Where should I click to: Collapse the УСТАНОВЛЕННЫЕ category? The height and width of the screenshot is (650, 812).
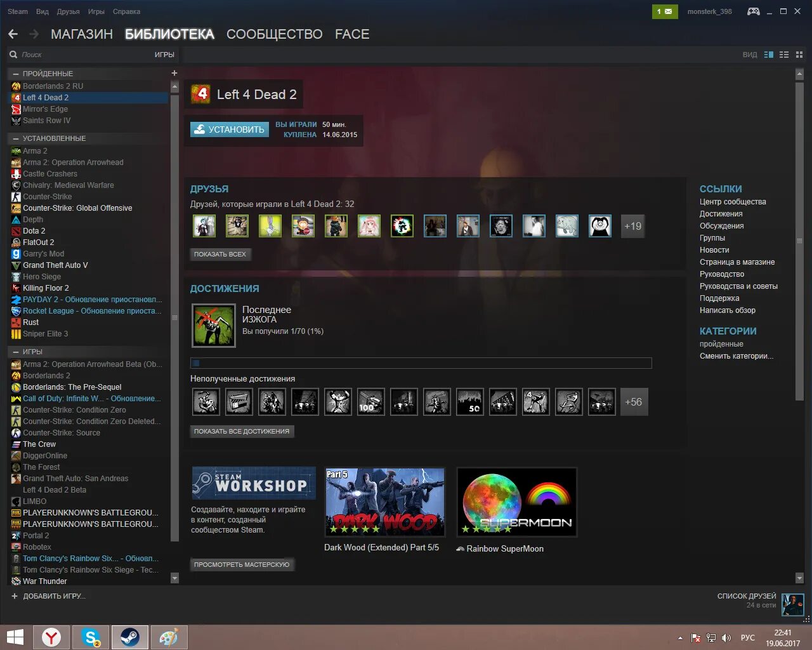(x=16, y=138)
